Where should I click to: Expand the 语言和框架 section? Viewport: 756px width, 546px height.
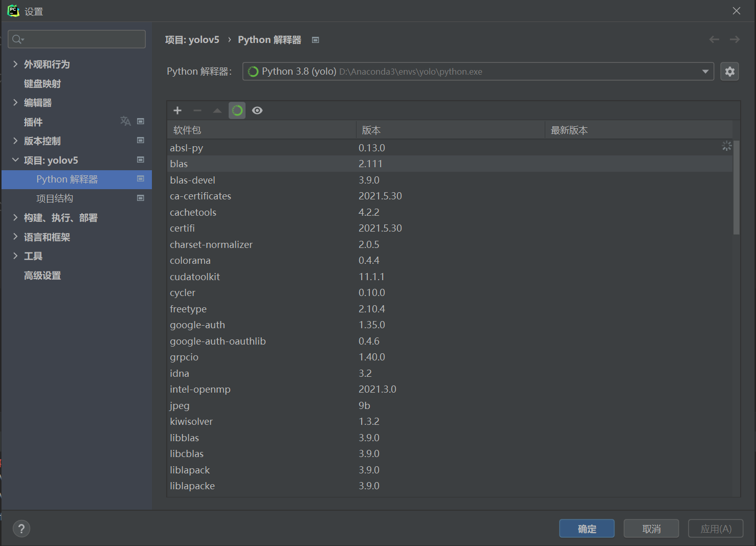[x=15, y=237]
